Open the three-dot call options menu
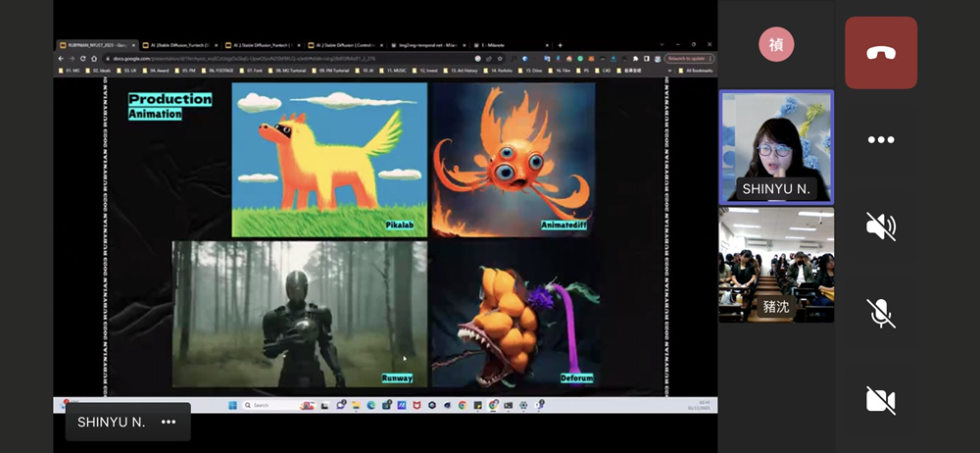980x453 pixels. pos(881,140)
